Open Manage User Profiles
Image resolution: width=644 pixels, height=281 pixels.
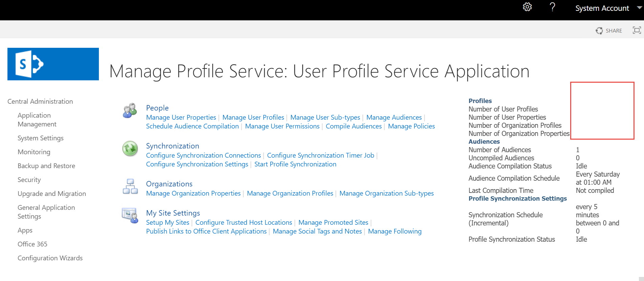[253, 117]
